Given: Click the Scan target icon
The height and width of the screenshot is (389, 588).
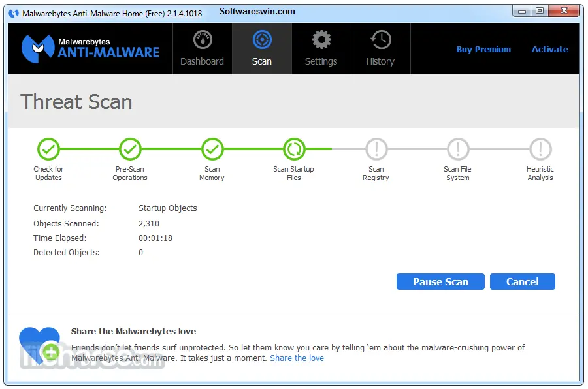Looking at the screenshot, I should 262,40.
